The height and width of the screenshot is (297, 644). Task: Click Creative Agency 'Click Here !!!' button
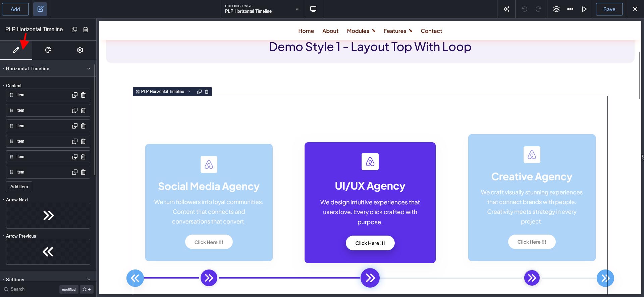point(532,242)
